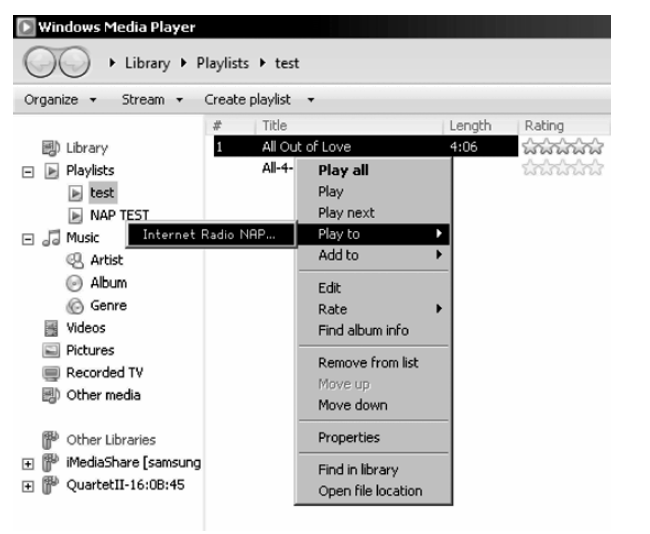650x534 pixels.
Task: Choose Play next in context menu
Action: (x=373, y=213)
